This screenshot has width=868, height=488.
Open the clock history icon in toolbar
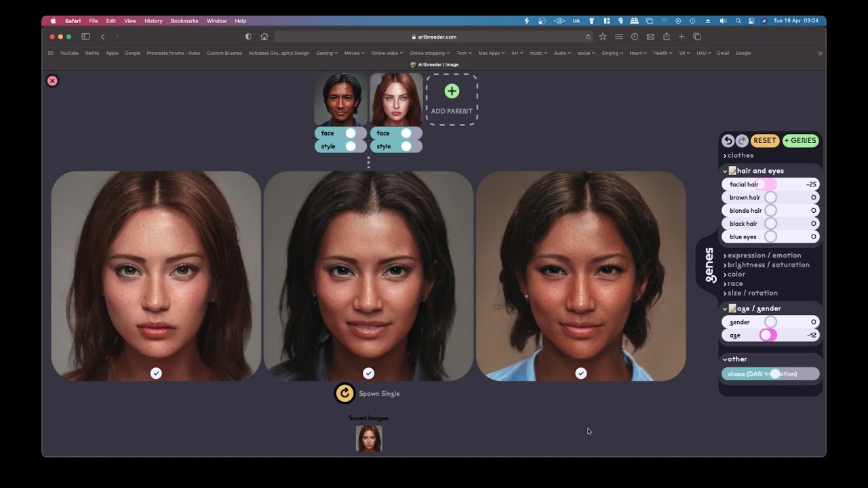click(x=635, y=37)
